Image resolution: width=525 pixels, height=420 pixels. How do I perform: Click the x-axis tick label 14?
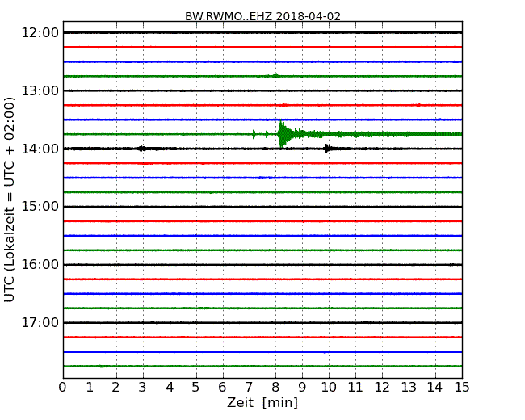tap(435, 388)
